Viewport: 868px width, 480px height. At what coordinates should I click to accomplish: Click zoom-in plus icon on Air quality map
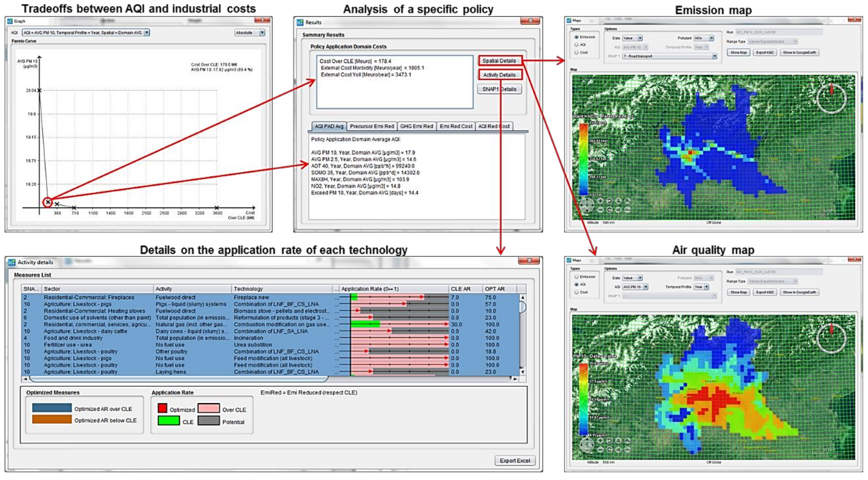coord(600,441)
